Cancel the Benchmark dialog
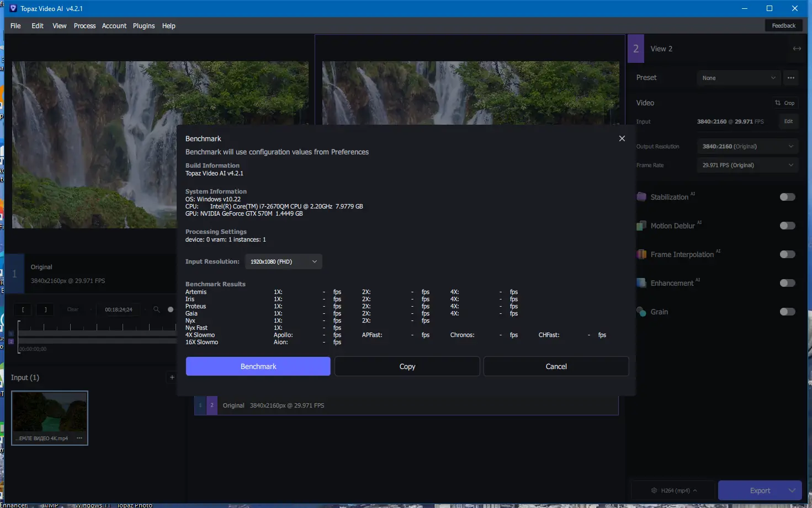The image size is (812, 508). (556, 366)
